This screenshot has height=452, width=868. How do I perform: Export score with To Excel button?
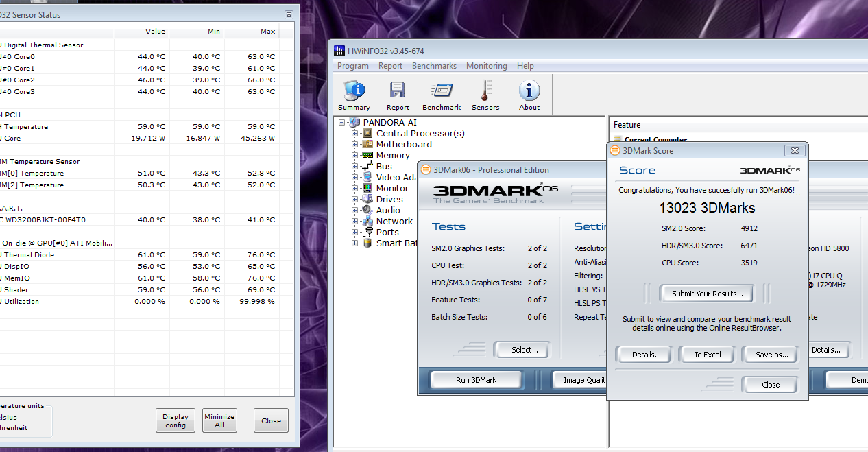click(708, 355)
